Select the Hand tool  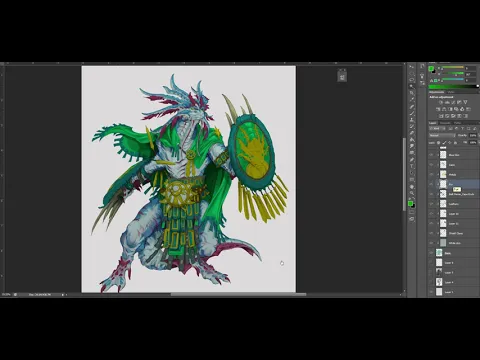pos(412,187)
